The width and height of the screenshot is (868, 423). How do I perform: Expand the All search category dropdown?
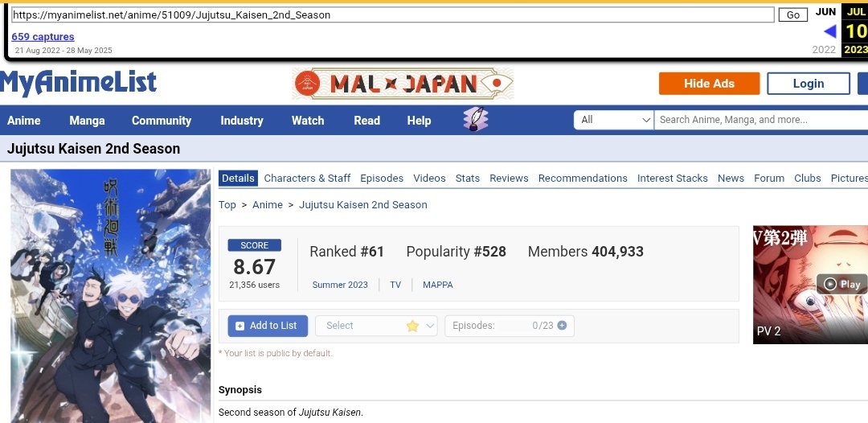point(615,120)
